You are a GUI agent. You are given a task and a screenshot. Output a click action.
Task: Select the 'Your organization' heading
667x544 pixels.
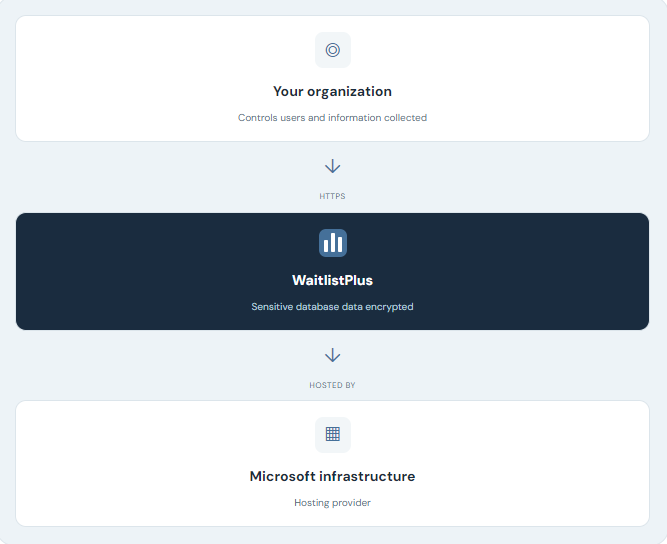coord(332,91)
